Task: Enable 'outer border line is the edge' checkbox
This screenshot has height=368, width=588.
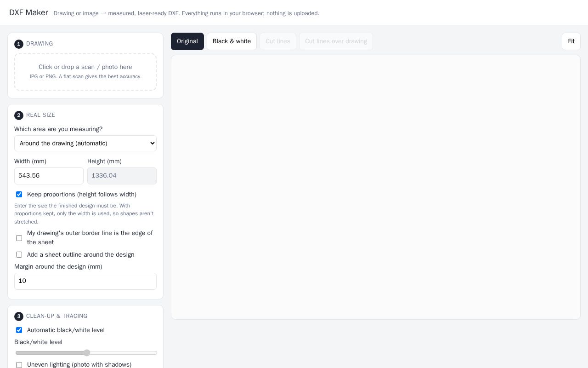Action: point(19,238)
